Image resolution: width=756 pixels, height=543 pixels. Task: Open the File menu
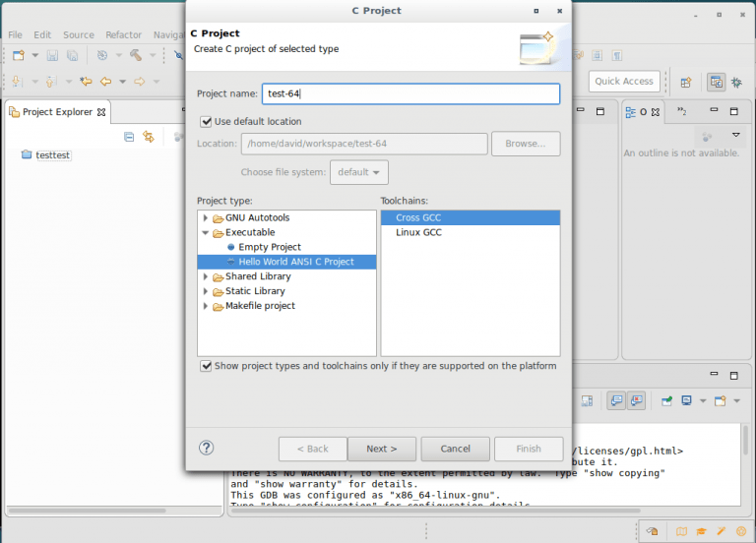point(15,34)
